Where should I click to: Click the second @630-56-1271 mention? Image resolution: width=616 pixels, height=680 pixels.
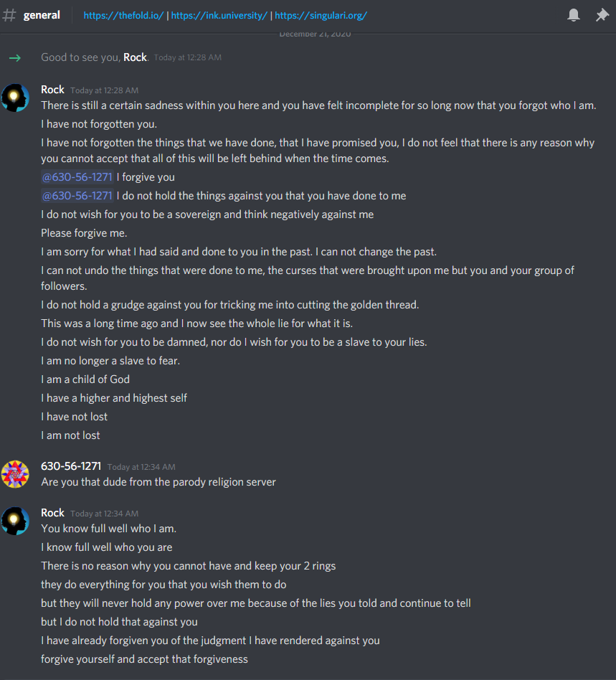pyautogui.click(x=77, y=196)
